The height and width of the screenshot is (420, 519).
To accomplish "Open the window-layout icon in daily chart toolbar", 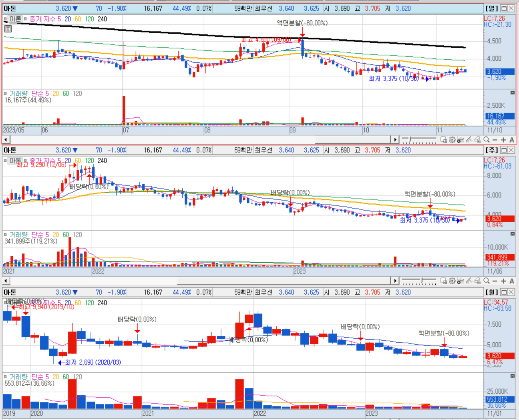I will click(444, 140).
